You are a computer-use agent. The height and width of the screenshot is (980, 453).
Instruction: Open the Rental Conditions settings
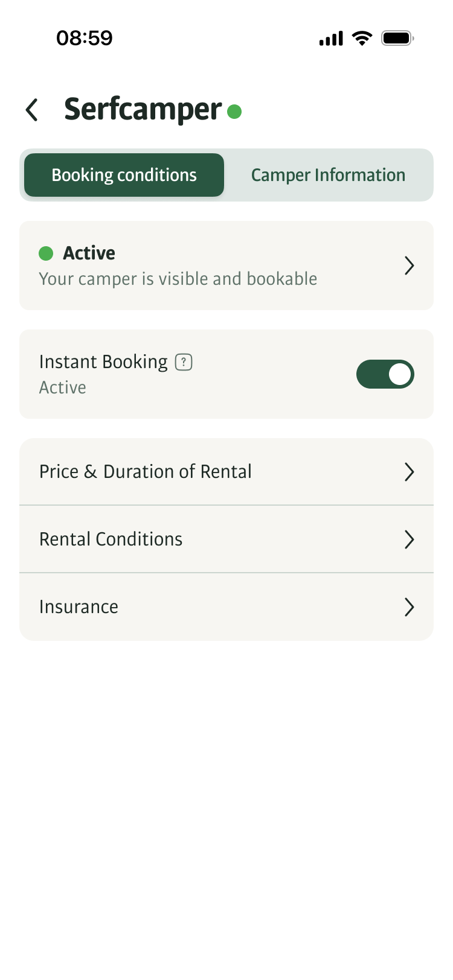[x=111, y=539]
